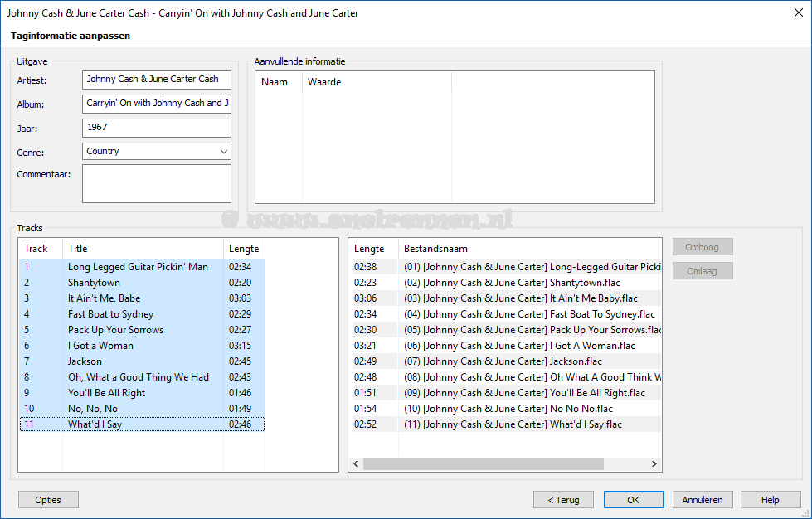
Task: Select file '(10) ... No No No.flac'
Action: pos(505,409)
